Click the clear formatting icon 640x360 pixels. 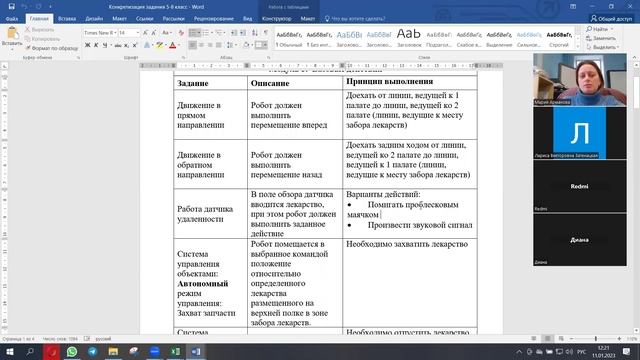tap(181, 33)
